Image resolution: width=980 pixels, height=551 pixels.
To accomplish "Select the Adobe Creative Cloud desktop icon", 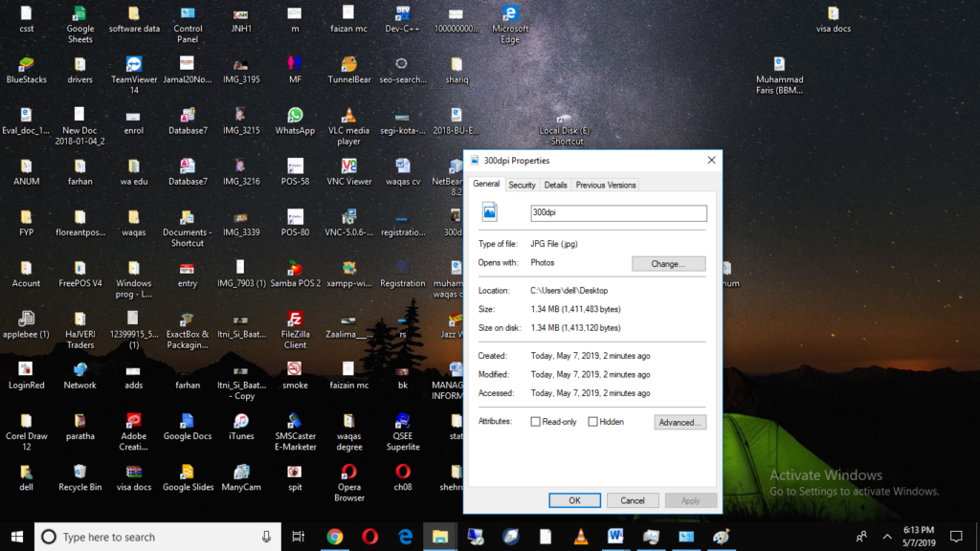I will point(134,431).
